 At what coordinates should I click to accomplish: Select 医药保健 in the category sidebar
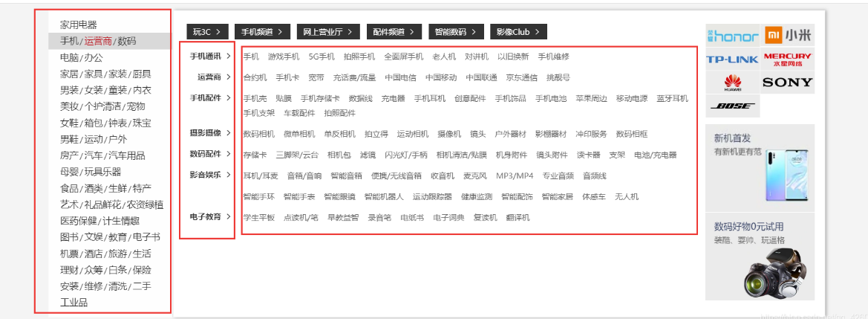(79, 222)
